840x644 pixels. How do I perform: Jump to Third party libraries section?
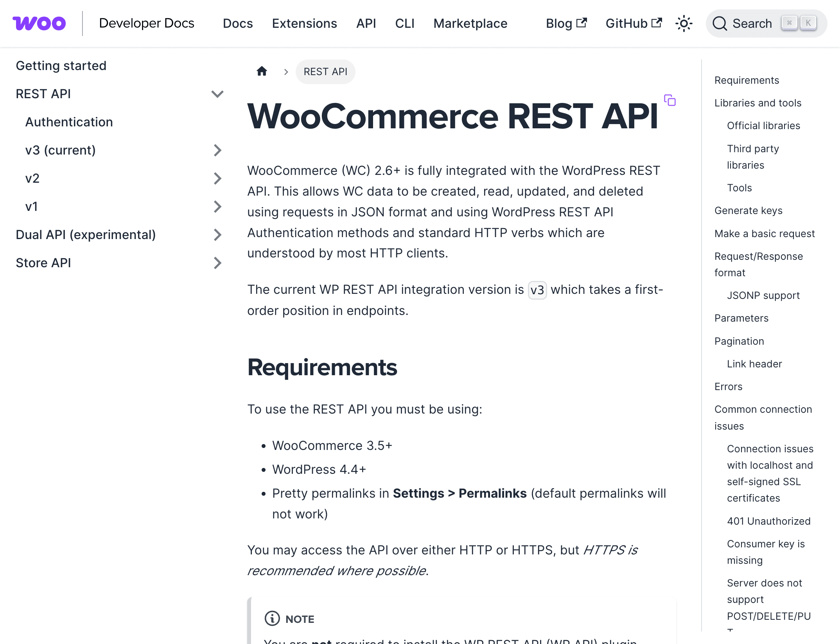(x=753, y=157)
